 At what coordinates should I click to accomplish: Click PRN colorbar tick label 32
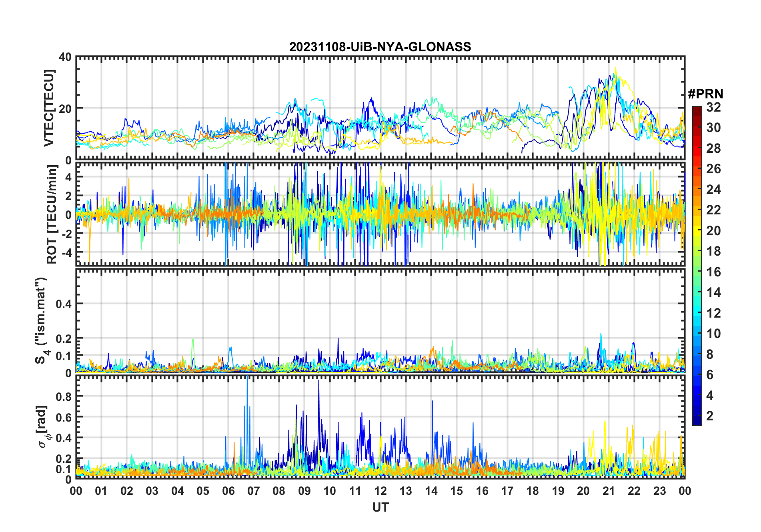(x=713, y=107)
